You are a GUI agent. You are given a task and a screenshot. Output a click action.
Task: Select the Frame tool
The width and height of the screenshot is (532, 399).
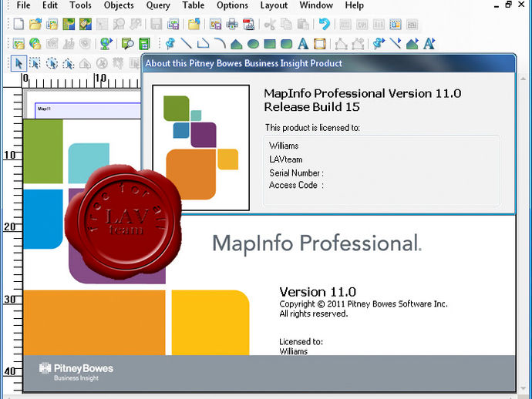pos(320,44)
